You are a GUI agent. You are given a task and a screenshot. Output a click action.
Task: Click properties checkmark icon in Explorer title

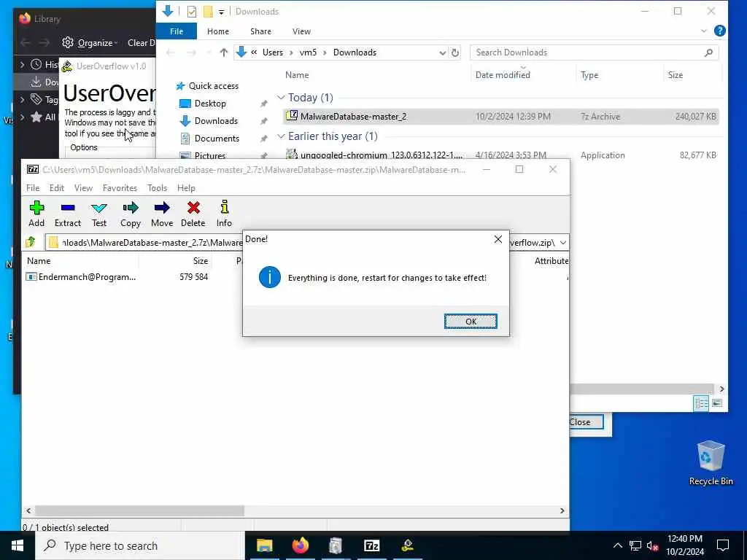(192, 12)
